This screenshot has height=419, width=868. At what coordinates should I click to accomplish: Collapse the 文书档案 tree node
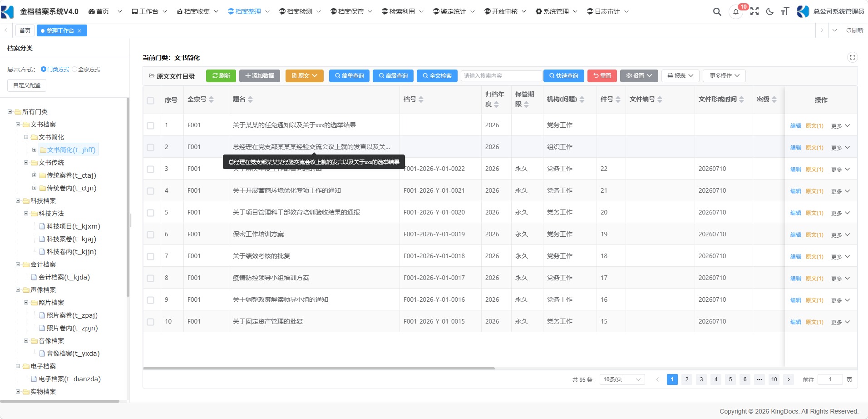click(x=18, y=125)
